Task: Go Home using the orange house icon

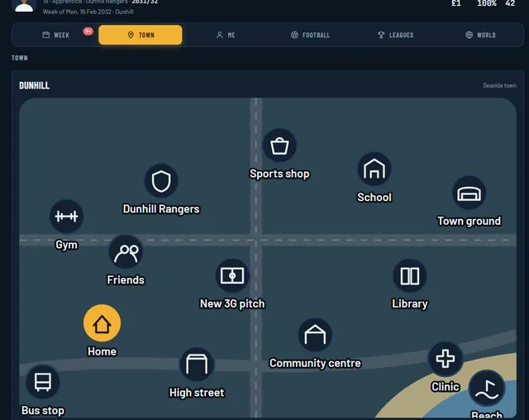Action: [x=102, y=323]
